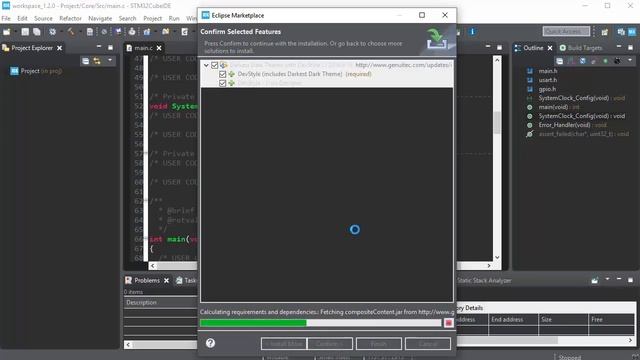The image size is (640, 360).
Task: Stop the dependency calculation with red button
Action: point(448,323)
